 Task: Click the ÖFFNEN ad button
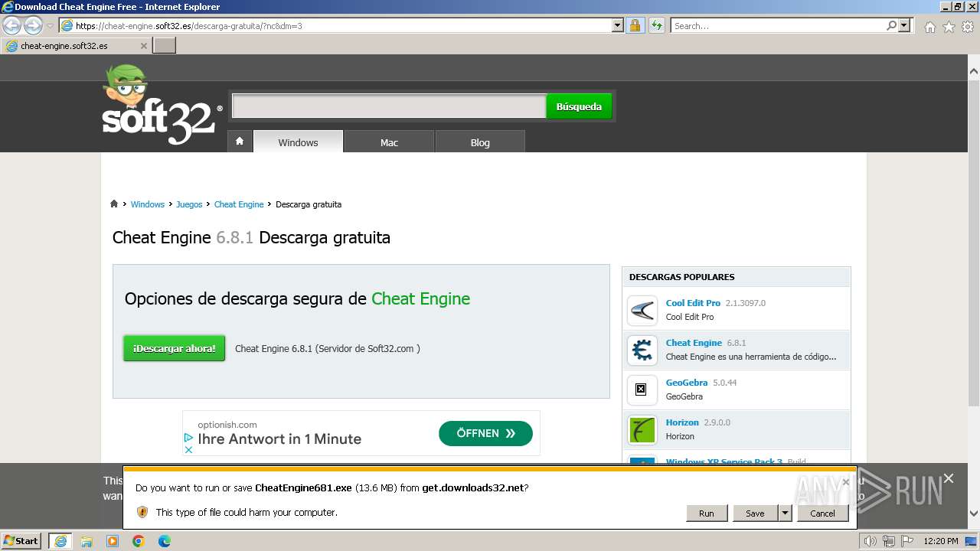click(485, 433)
